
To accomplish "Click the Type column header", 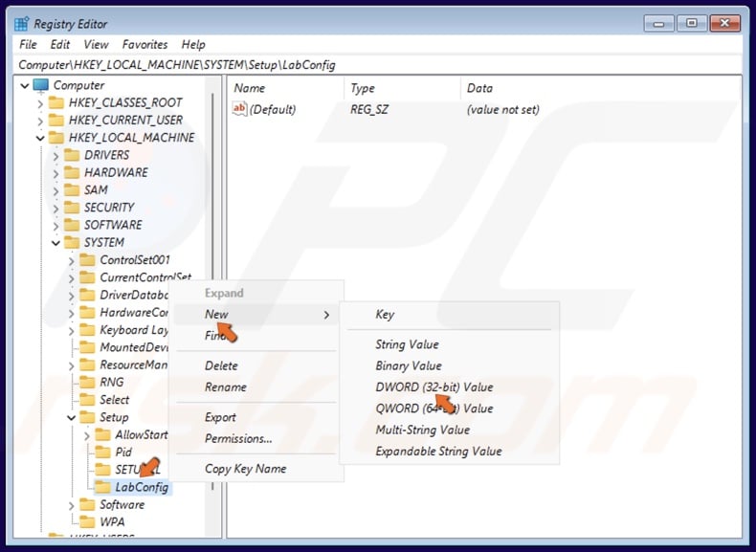I will click(x=403, y=88).
